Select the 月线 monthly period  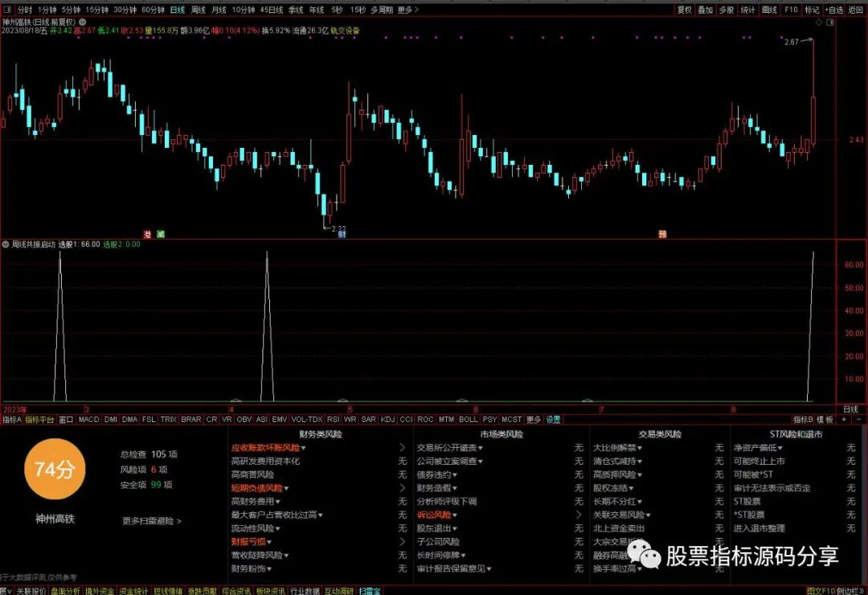(x=219, y=10)
